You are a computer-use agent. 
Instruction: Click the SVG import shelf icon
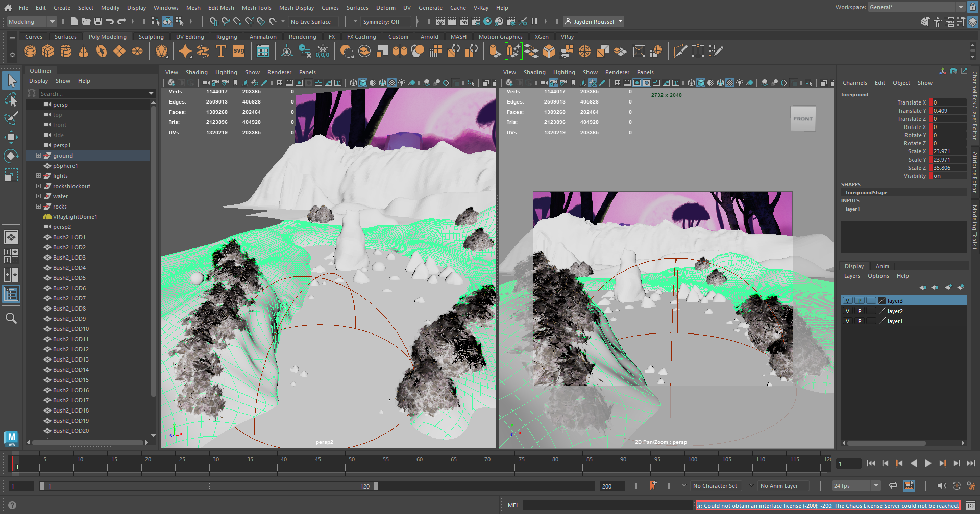pyautogui.click(x=239, y=51)
